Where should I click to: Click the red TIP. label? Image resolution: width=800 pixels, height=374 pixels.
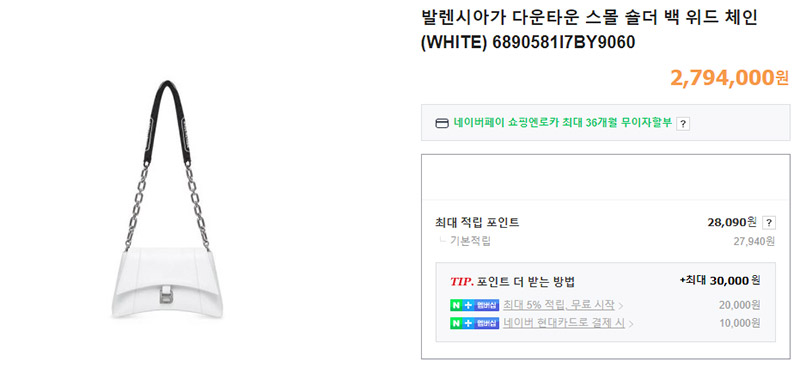click(x=462, y=282)
